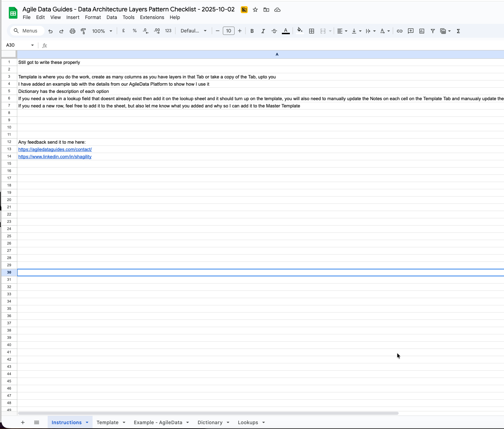Screen dimensions: 504x429
Task: Go to Sheets home via green logo
Action: pos(13,13)
